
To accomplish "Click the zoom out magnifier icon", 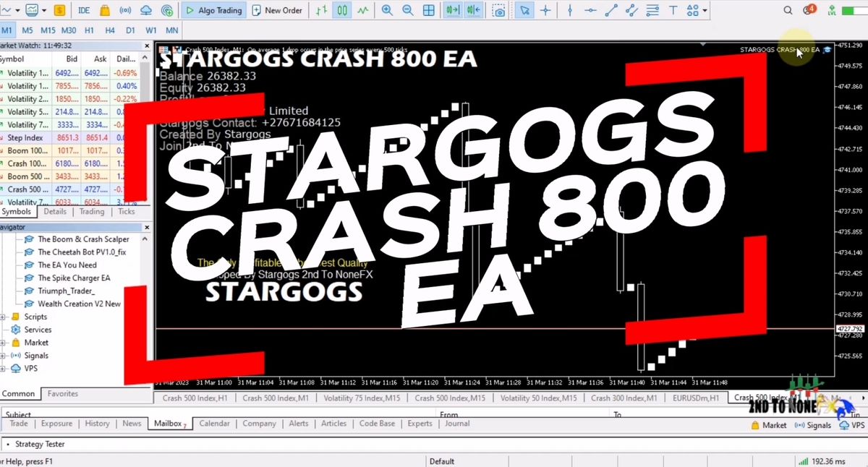I will pos(407,10).
